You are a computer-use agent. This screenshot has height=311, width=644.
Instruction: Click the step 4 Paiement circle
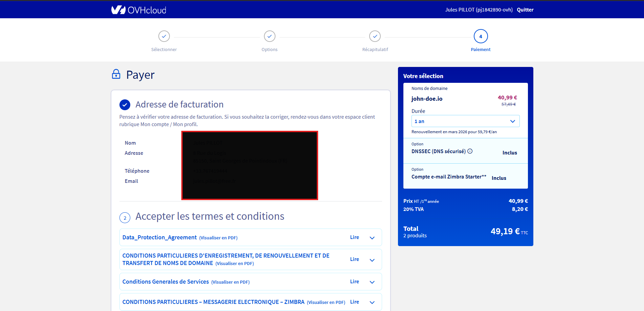point(481,36)
